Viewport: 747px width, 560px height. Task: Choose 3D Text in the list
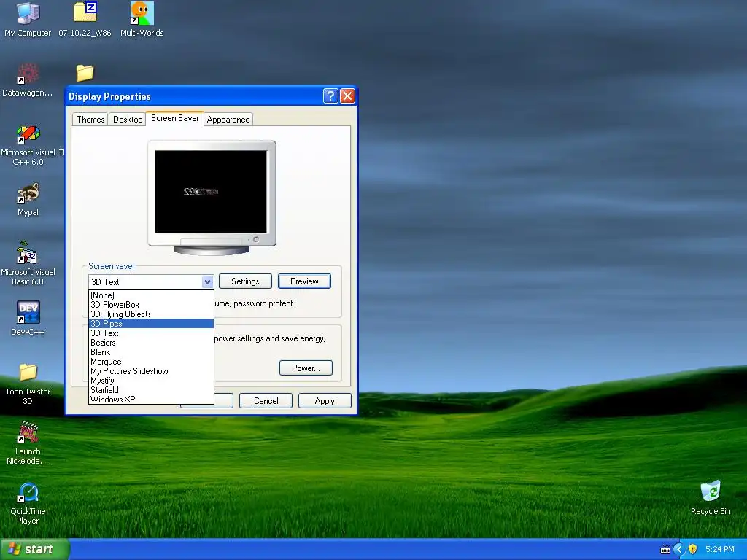[151, 332]
